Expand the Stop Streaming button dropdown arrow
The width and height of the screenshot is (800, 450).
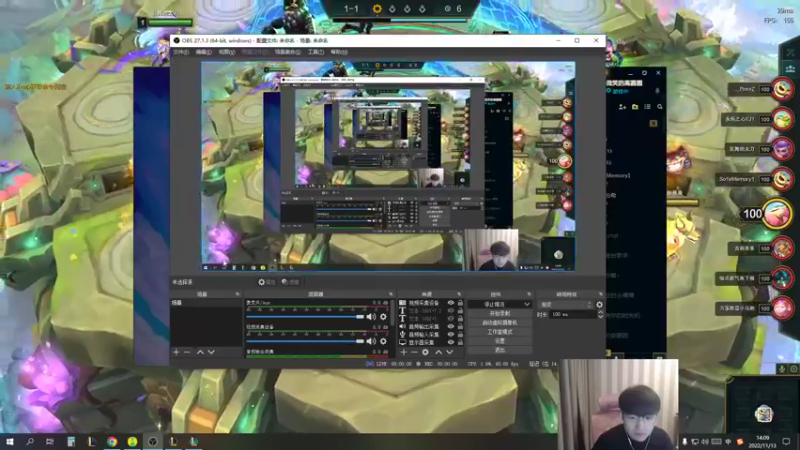(x=527, y=304)
